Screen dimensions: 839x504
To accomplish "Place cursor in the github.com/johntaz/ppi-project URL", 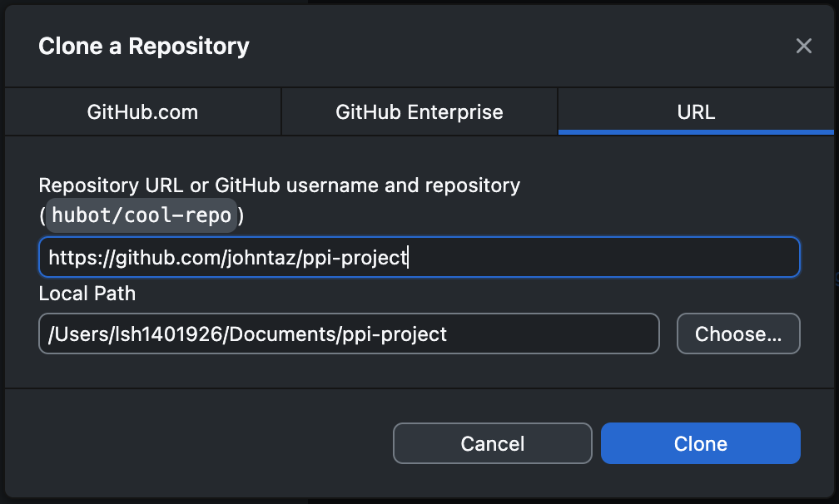I will tap(419, 257).
